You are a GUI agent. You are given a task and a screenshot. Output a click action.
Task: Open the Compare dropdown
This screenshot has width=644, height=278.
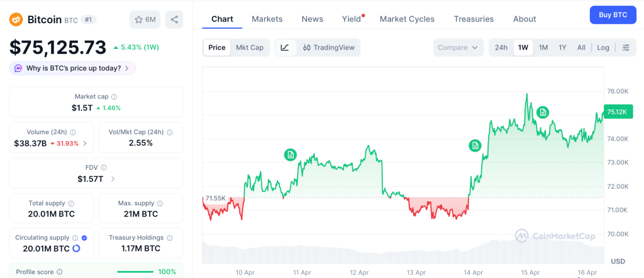pos(458,47)
